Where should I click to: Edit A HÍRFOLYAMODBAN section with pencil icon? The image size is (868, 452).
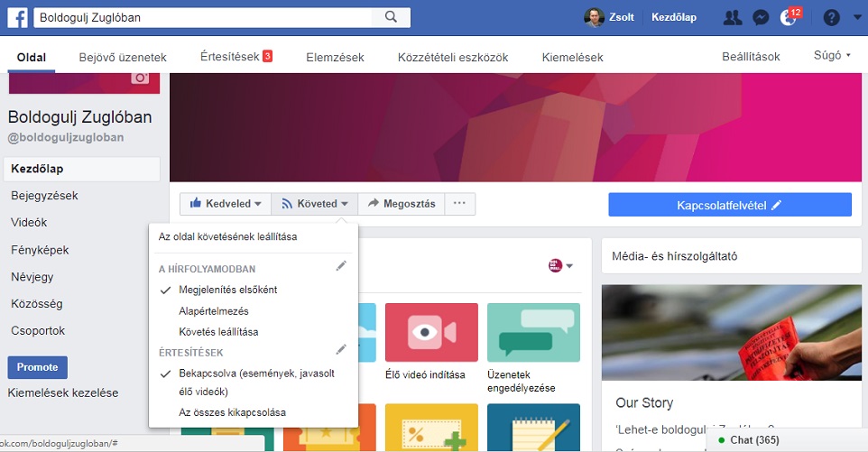click(341, 267)
